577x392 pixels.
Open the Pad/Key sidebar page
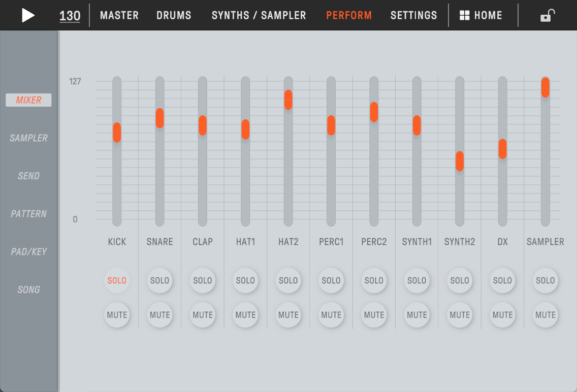[x=28, y=251]
